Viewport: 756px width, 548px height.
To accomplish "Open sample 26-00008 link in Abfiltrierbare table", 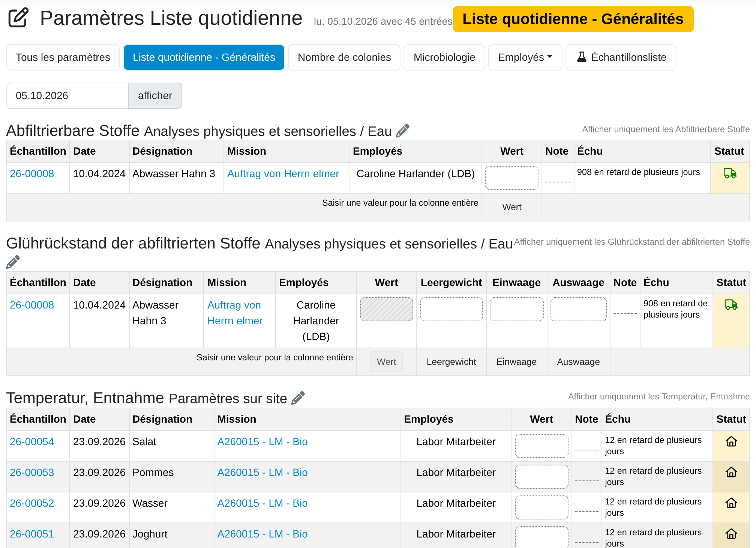I will [32, 173].
